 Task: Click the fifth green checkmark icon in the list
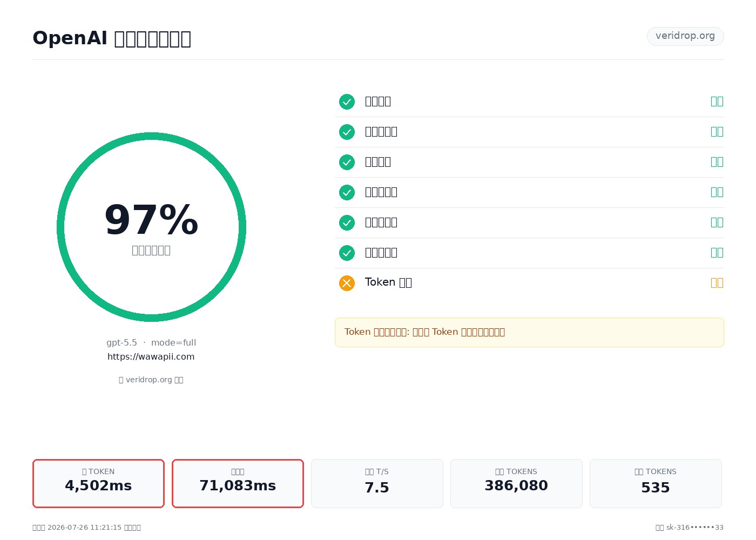(x=347, y=222)
